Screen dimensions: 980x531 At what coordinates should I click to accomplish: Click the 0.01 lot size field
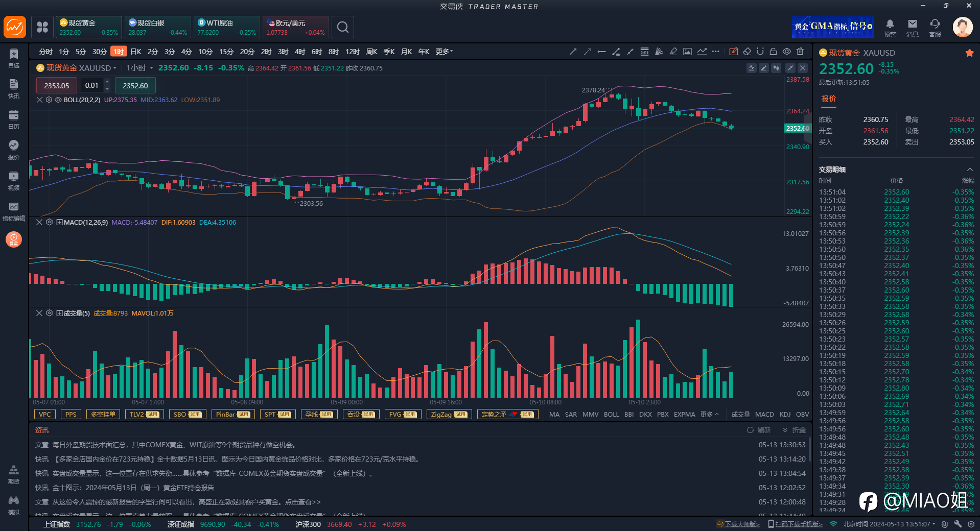click(92, 85)
